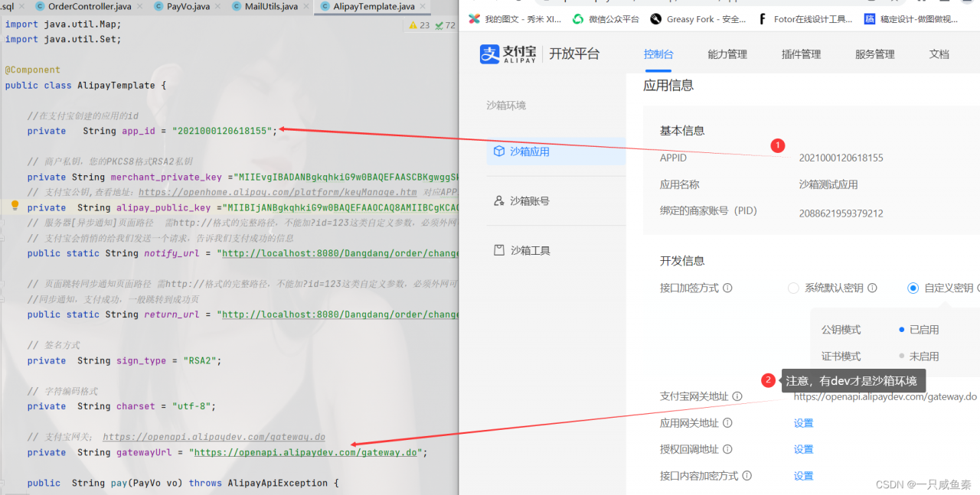Click 设置 link for 授权回调地址

pyautogui.click(x=803, y=449)
